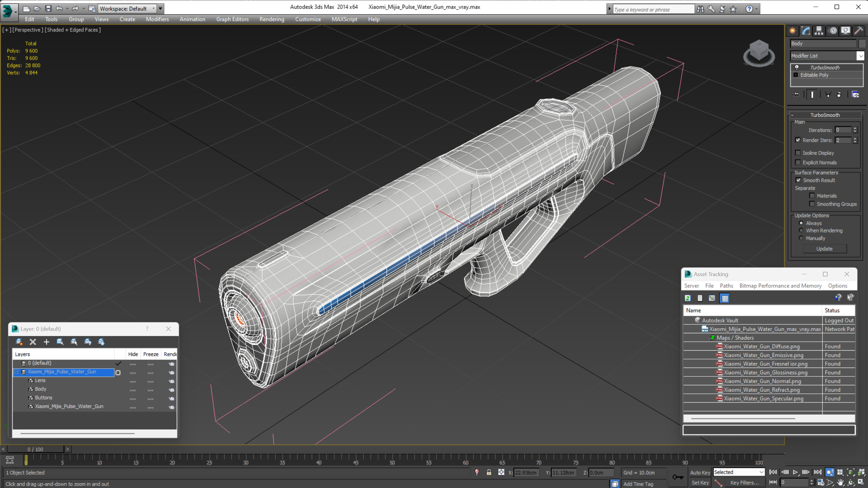Open the Modifiers menu
Screen dimensions: 868x488
coord(157,19)
